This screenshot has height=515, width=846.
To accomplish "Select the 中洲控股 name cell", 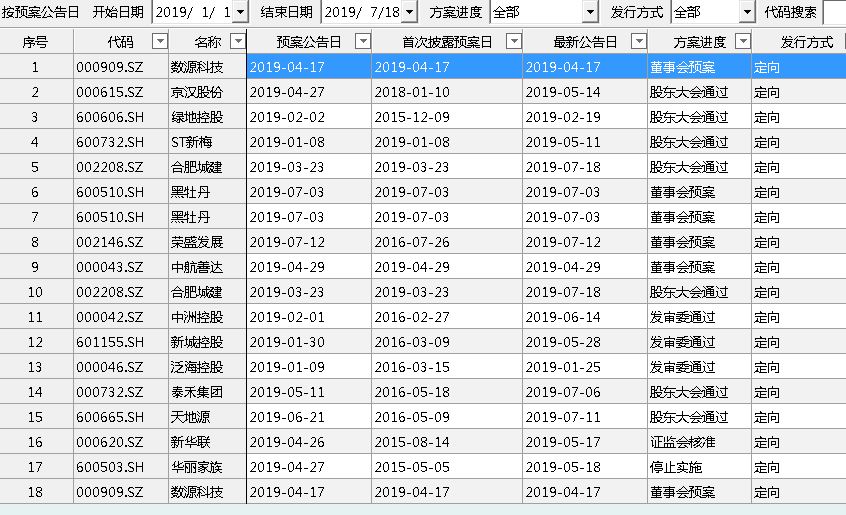I will coord(208,317).
